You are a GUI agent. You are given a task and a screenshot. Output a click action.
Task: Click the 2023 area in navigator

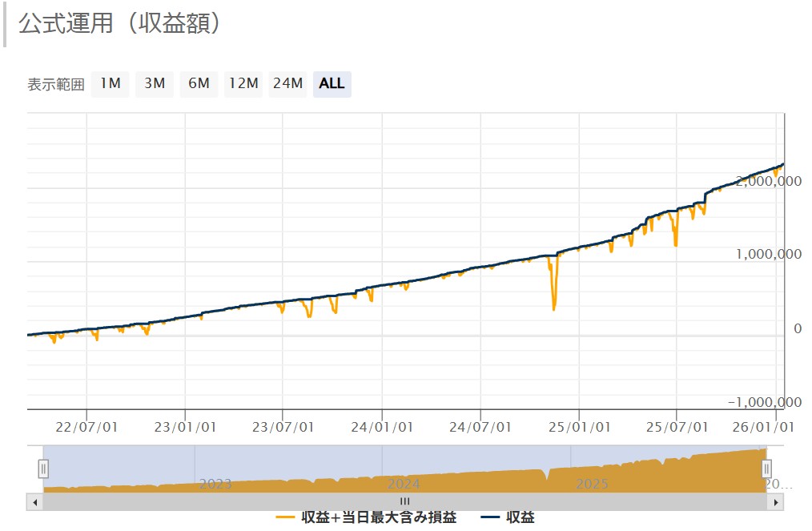[215, 484]
